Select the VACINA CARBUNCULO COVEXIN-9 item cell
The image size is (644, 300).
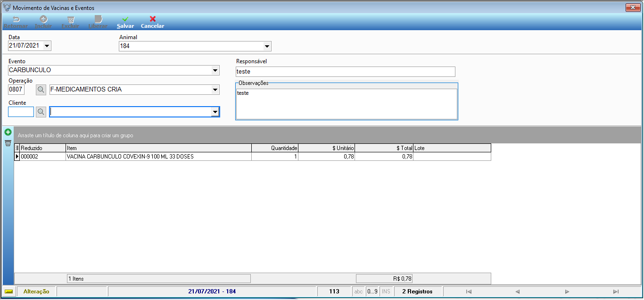click(x=158, y=157)
